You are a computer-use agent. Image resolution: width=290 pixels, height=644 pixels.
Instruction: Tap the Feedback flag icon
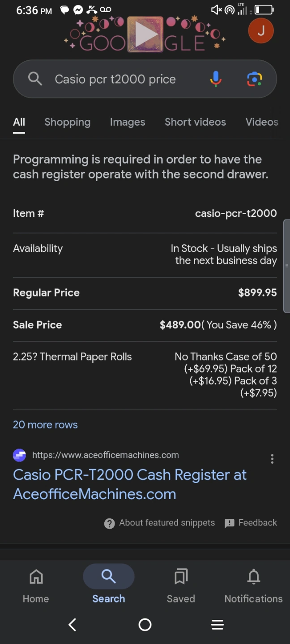pyautogui.click(x=230, y=523)
